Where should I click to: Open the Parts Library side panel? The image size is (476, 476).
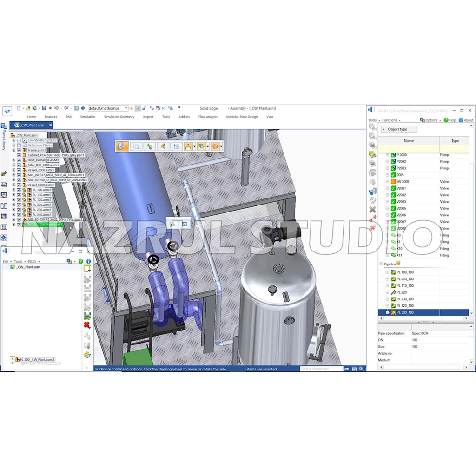[x=4, y=134]
